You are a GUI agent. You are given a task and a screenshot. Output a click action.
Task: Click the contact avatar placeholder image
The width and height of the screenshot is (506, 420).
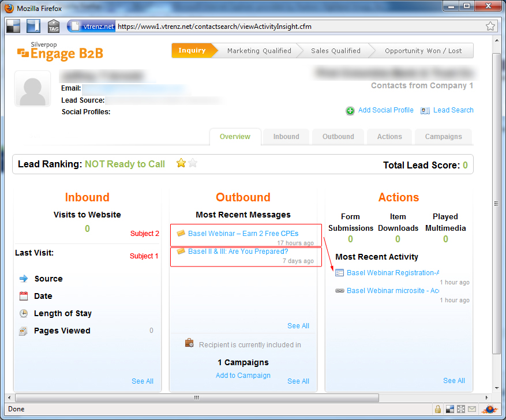coord(32,89)
